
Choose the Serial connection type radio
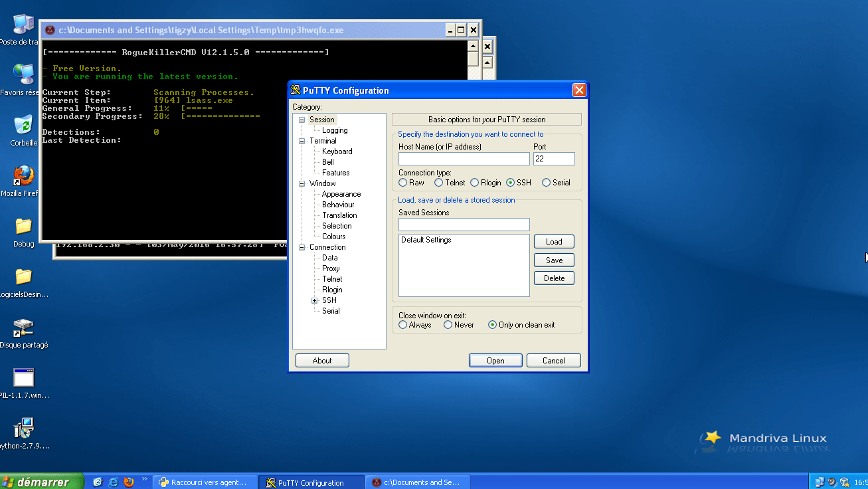(x=547, y=183)
